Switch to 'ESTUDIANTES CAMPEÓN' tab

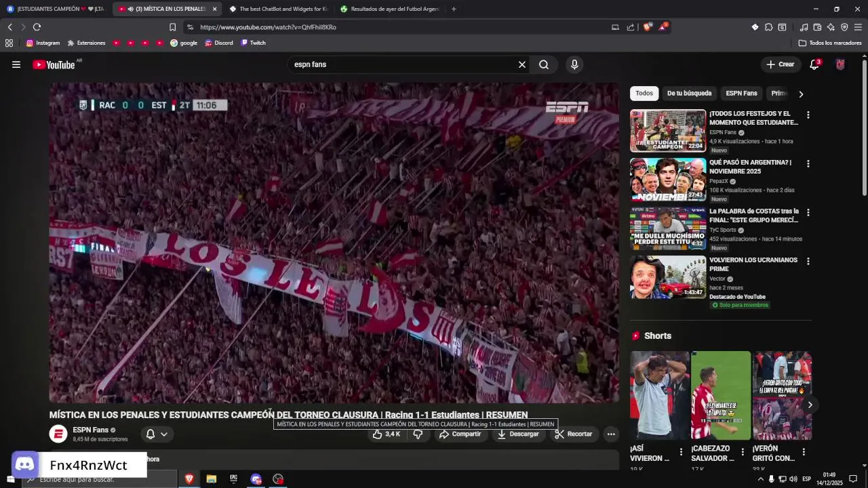tap(56, 9)
